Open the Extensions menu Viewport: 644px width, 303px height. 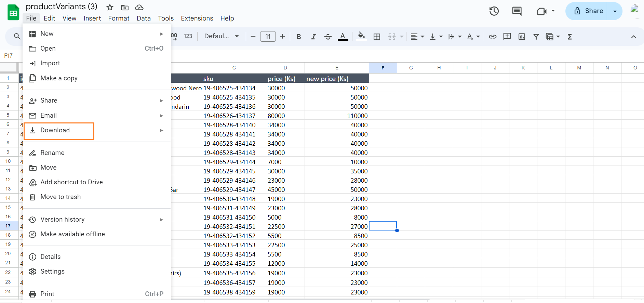tap(197, 18)
